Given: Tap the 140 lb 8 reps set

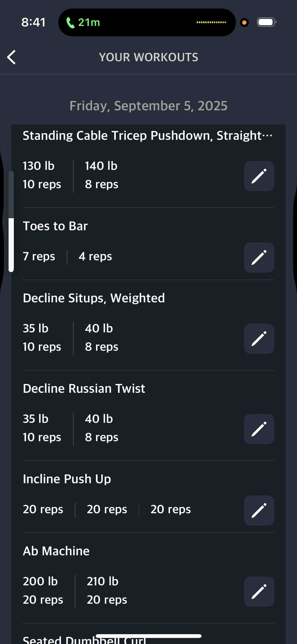Looking at the screenshot, I should (102, 175).
